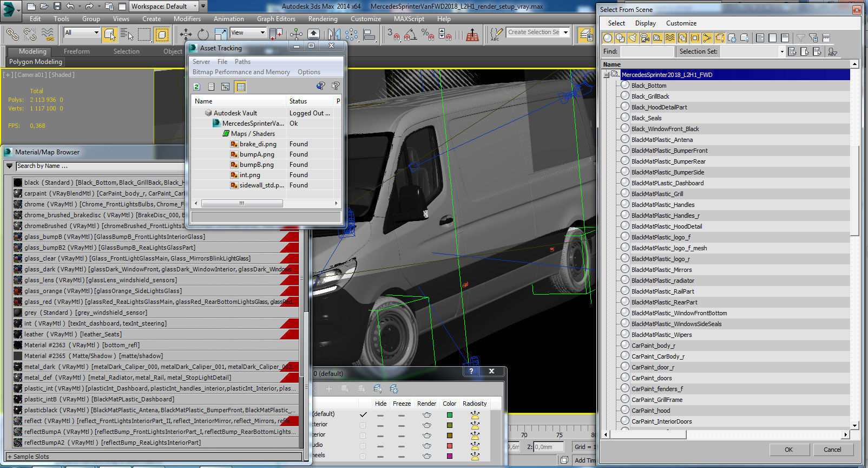Click the Name column header in Asset Tracking

(239, 101)
